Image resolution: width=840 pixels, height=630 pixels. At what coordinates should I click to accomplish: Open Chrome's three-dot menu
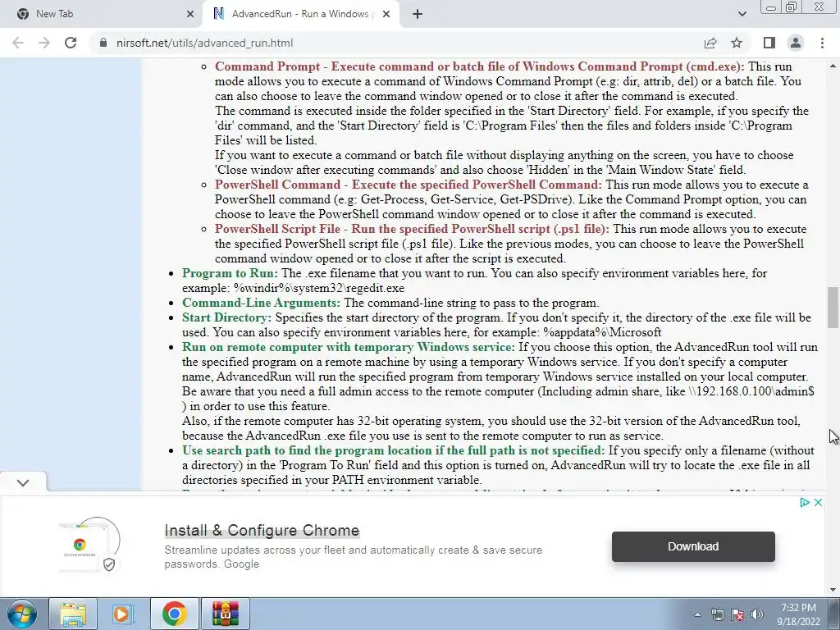(x=822, y=43)
